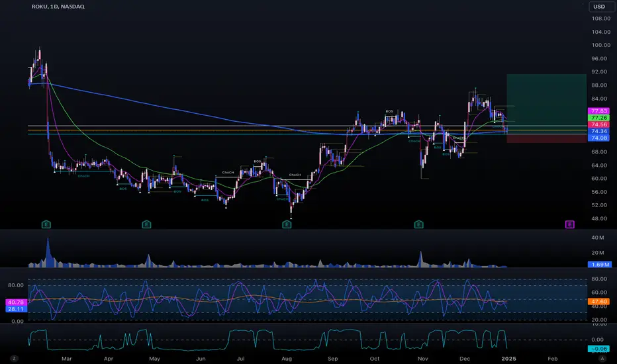Select the magenta 77.83 price label
The height and width of the screenshot is (364, 617).
pos(598,111)
